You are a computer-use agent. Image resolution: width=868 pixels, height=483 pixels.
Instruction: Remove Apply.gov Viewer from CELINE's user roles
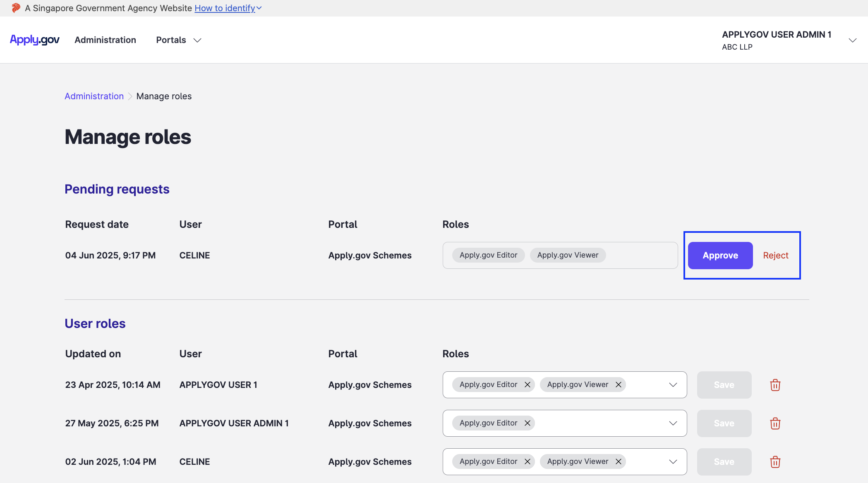click(x=619, y=461)
